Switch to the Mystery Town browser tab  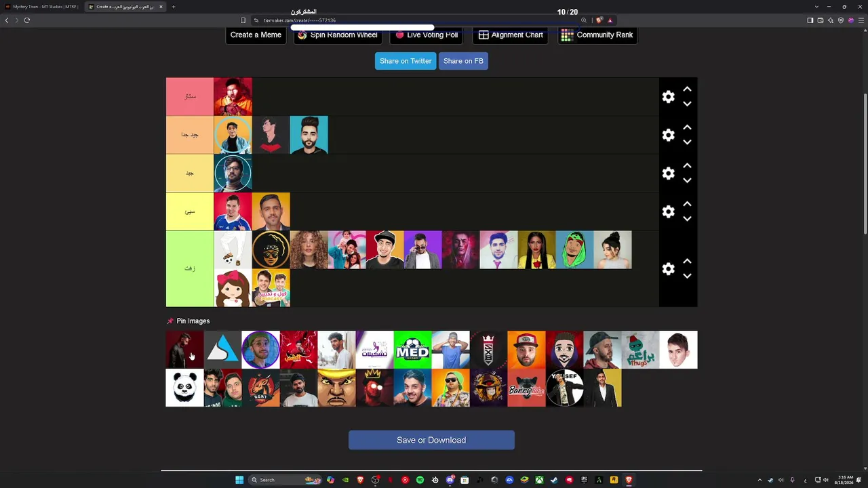coord(42,7)
